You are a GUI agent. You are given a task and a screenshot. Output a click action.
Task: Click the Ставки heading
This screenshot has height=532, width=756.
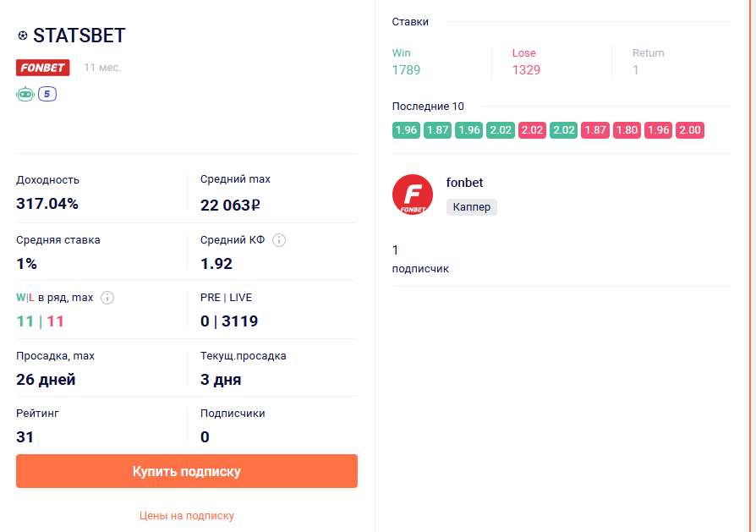click(x=410, y=22)
